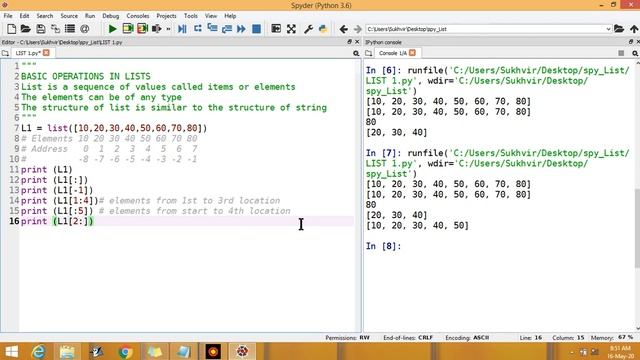Click the 'BASIC OPERATIONS IN LISTS' line
The height and width of the screenshot is (360, 640).
tap(86, 76)
